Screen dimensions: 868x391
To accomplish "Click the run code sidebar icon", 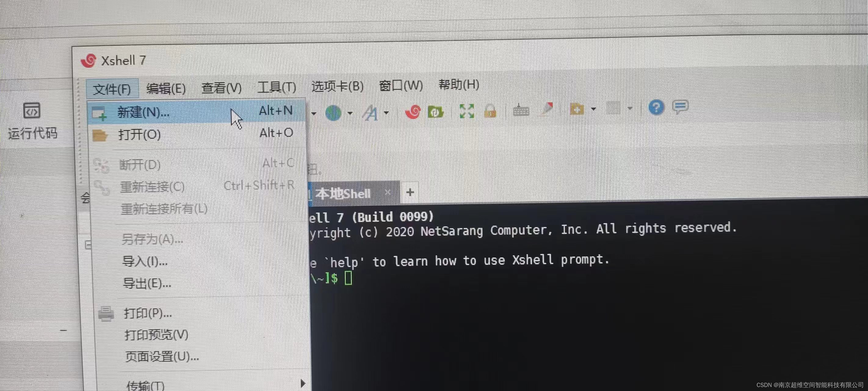I will (31, 111).
